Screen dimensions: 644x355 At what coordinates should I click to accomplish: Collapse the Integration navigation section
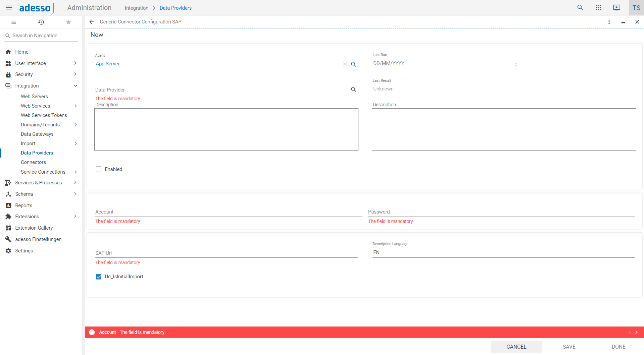(x=75, y=86)
